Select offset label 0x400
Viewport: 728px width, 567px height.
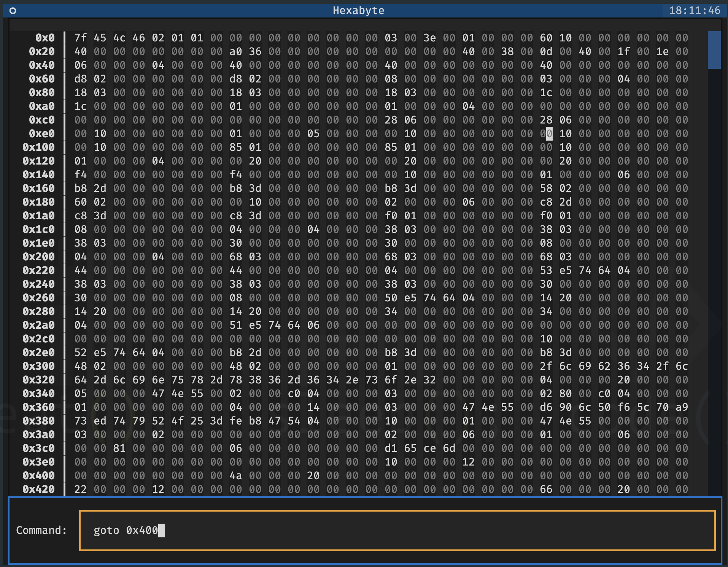click(39, 475)
